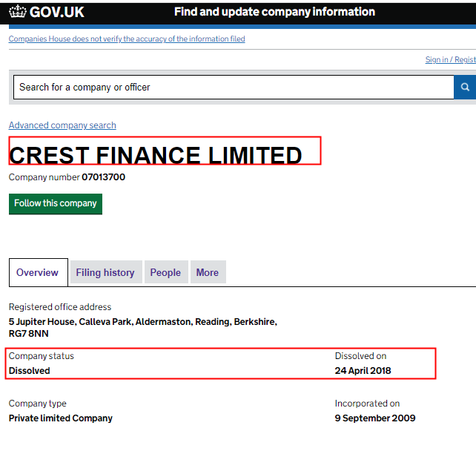Viewport: 476px width, 454px height.
Task: Select the Overview tab
Action: (x=38, y=272)
